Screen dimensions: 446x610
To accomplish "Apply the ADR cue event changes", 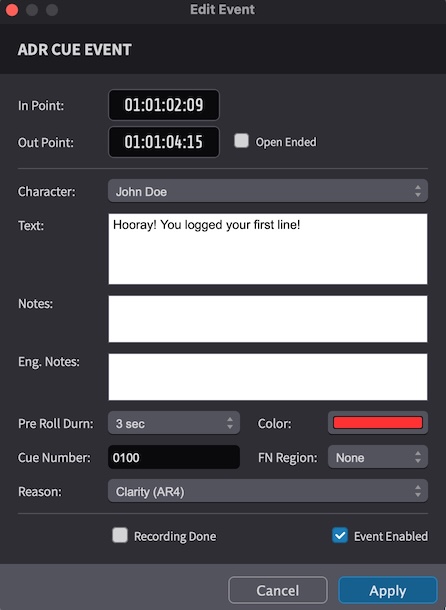I will 388,590.
